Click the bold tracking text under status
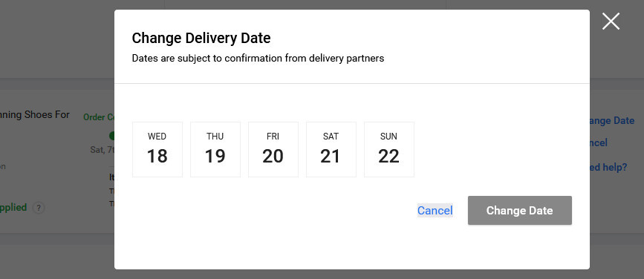 point(111,177)
